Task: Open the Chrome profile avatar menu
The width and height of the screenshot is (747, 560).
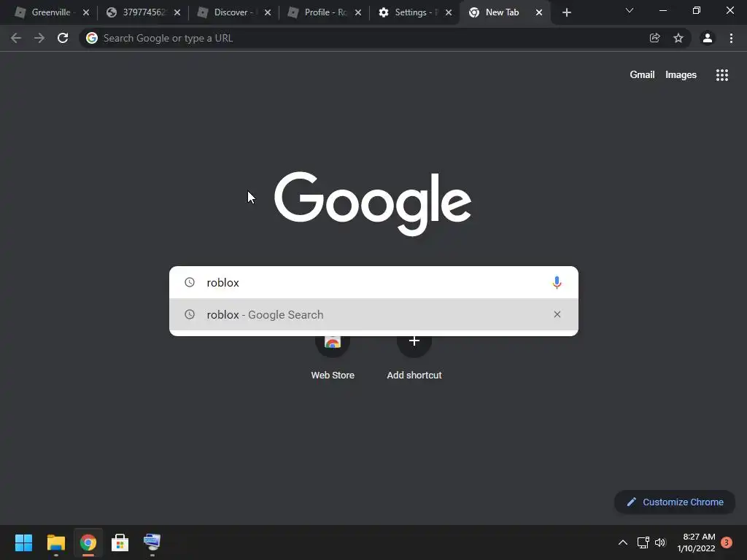Action: click(x=708, y=38)
